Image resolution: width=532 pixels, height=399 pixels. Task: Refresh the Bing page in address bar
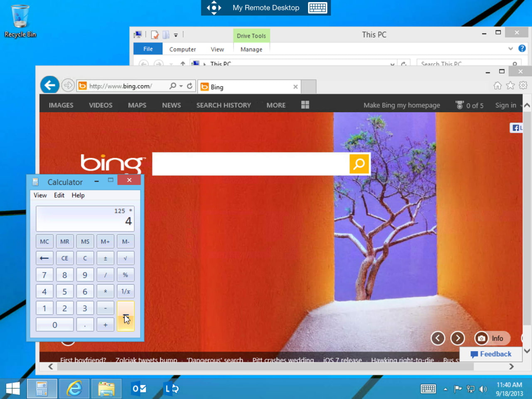point(190,86)
